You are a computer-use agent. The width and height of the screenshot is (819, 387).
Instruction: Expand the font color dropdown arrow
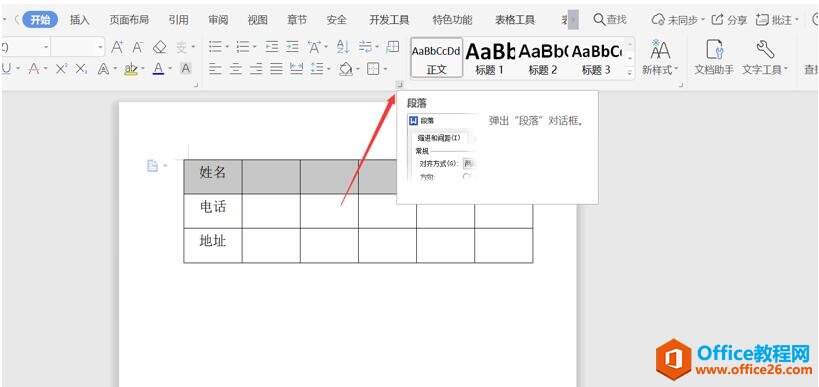[170, 69]
